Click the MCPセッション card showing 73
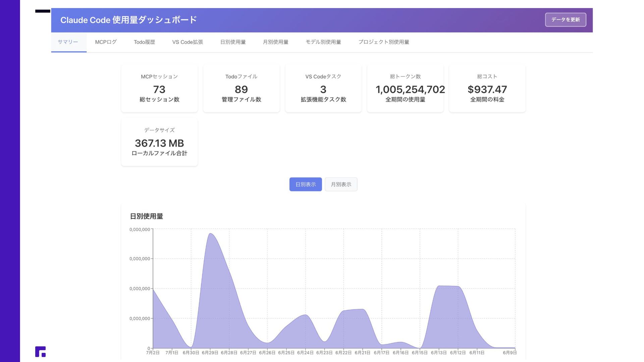Viewport: 644px width, 362px height. [x=159, y=88]
